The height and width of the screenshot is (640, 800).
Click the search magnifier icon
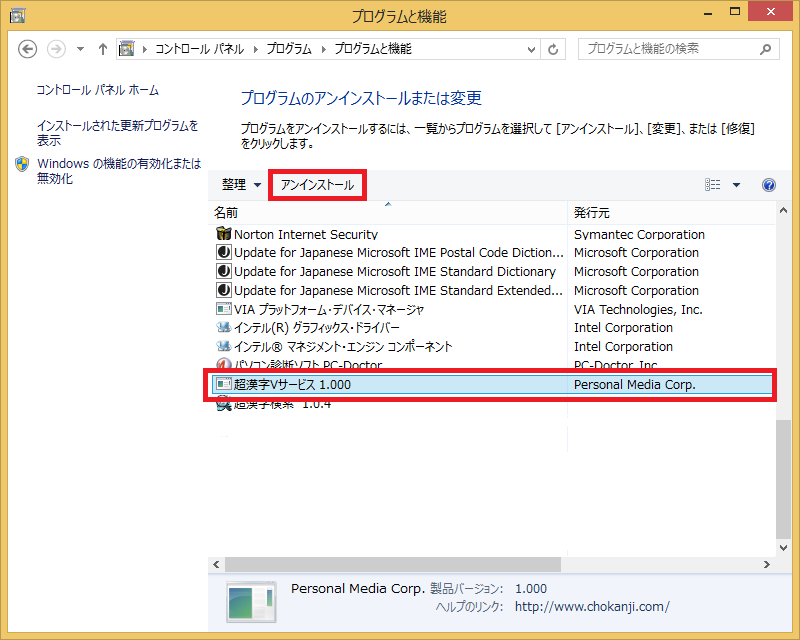pyautogui.click(x=765, y=49)
